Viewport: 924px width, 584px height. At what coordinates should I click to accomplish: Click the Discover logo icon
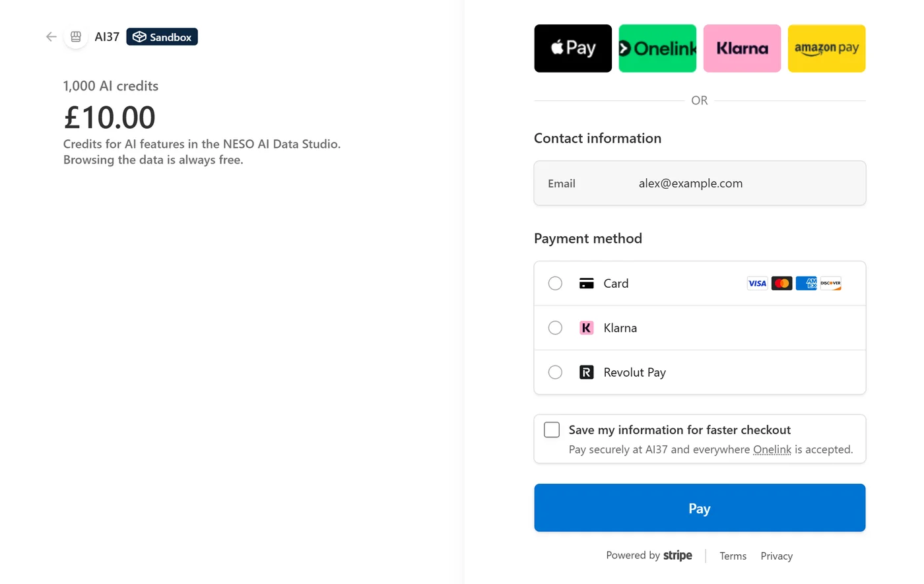(x=830, y=283)
